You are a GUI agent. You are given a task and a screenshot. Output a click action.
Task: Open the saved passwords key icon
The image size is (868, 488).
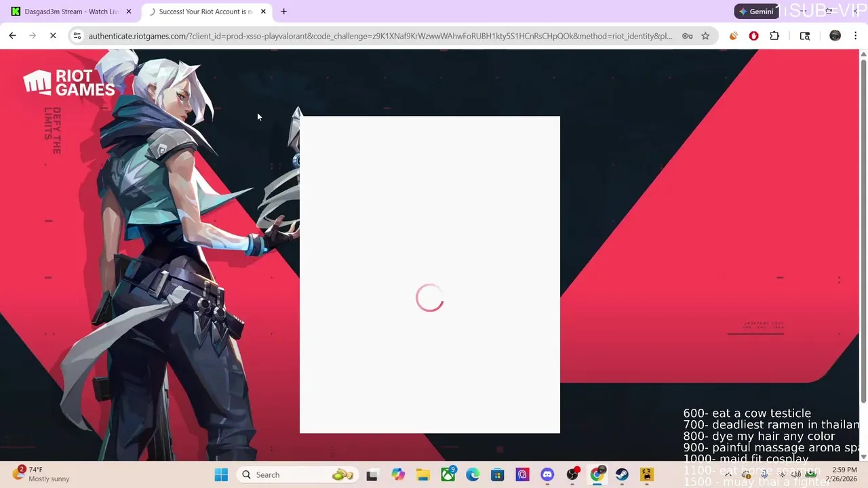[687, 36]
